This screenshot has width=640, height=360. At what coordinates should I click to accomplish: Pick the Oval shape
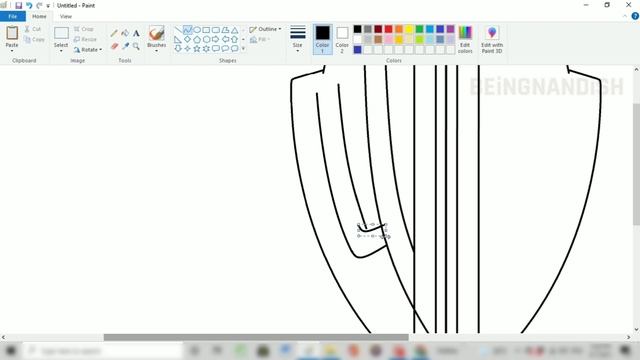click(197, 30)
